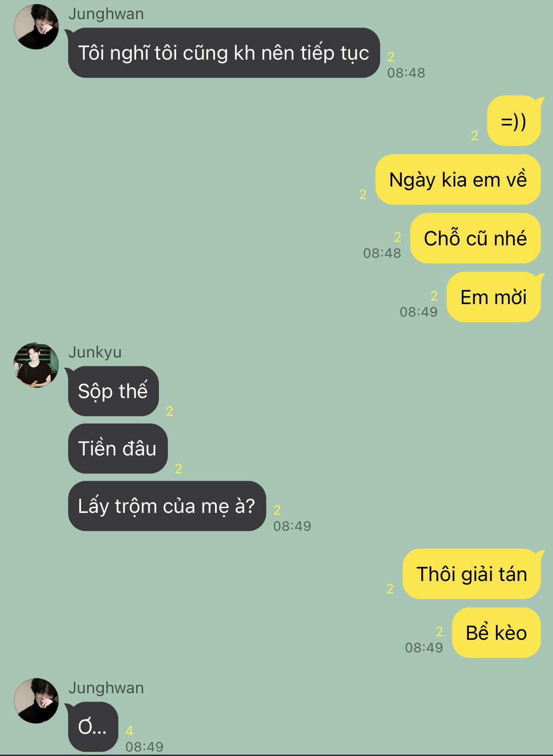Tap the 'Chỗ cũ nhé' bubble
Image resolution: width=553 pixels, height=756 pixels.
(x=476, y=238)
